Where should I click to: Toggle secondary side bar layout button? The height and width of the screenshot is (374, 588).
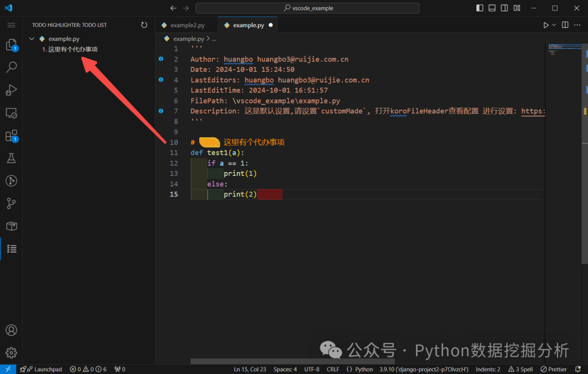tap(504, 8)
